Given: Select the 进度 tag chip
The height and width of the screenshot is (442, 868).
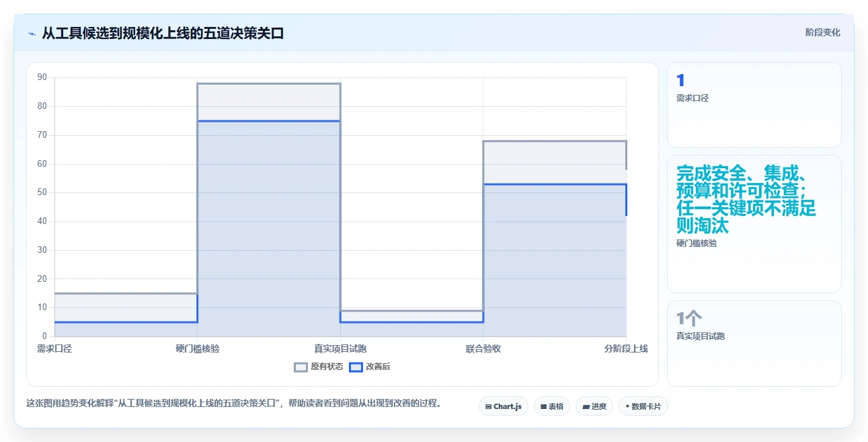Looking at the screenshot, I should point(594,406).
